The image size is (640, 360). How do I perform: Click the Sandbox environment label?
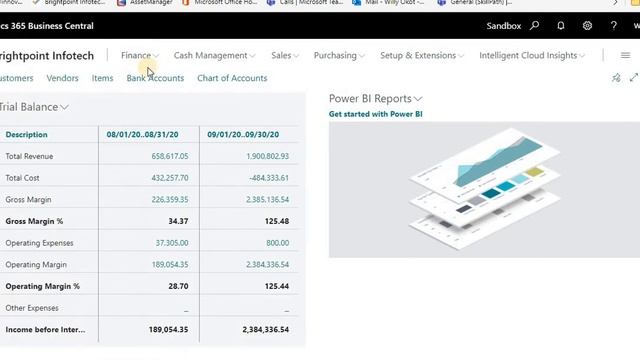(504, 26)
